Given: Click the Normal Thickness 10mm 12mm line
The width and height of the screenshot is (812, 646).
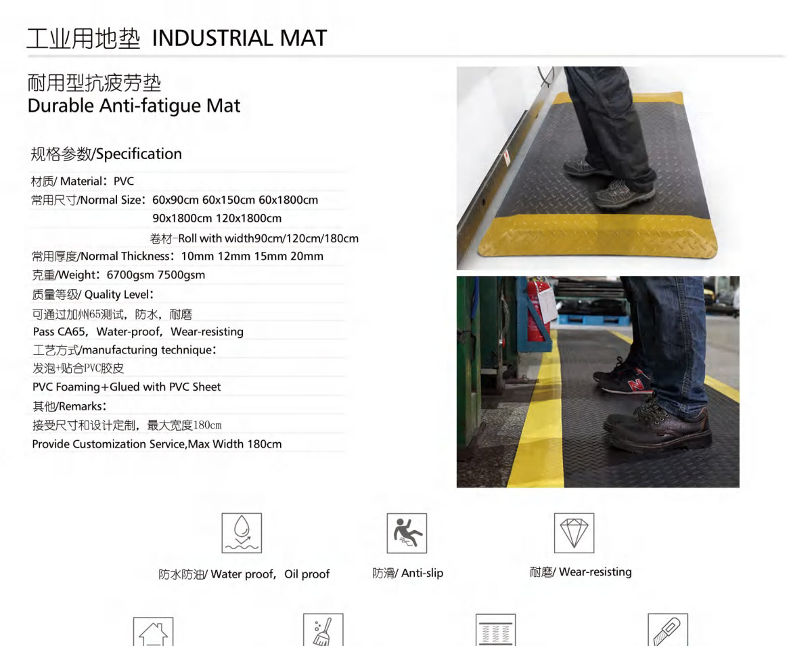Looking at the screenshot, I should [x=177, y=256].
